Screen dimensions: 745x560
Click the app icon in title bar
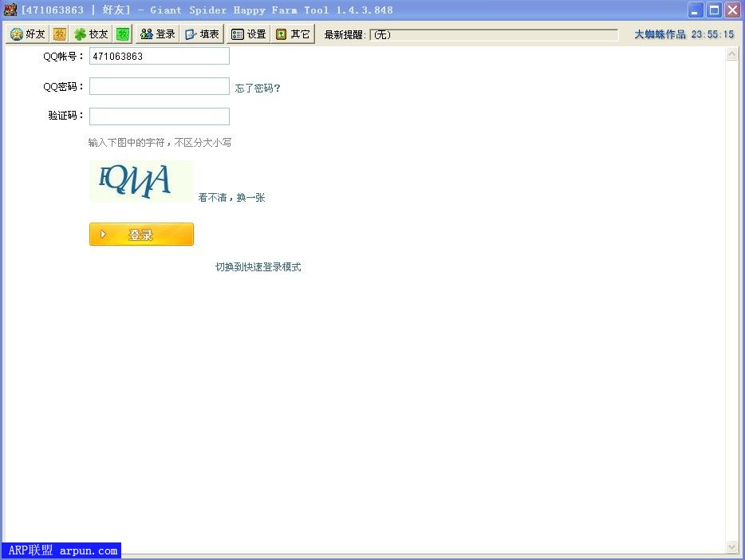click(10, 10)
